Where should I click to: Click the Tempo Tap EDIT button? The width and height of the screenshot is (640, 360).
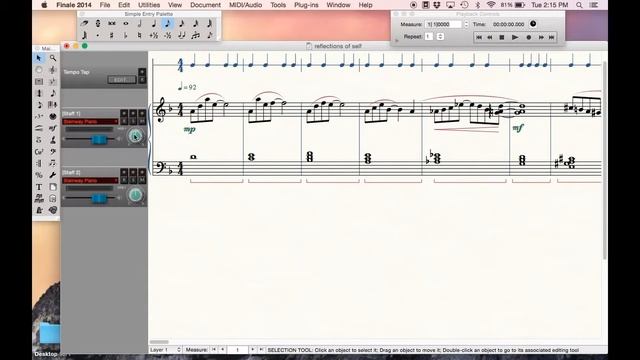pyautogui.click(x=122, y=80)
